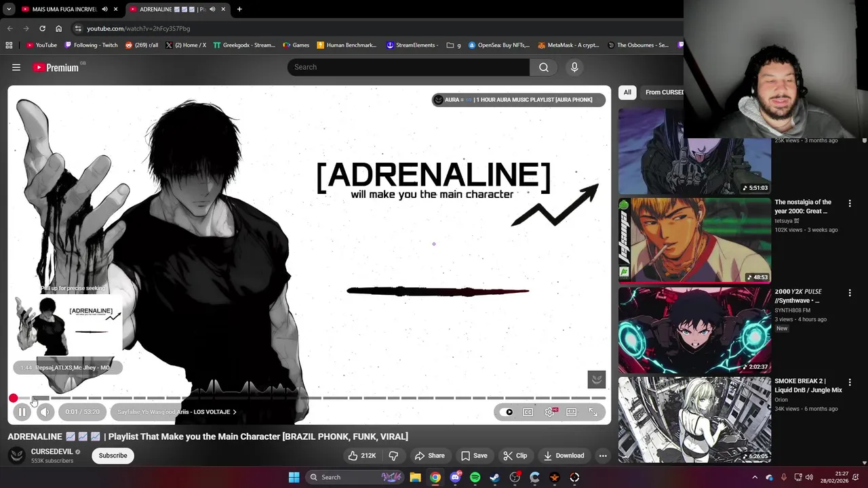Activate voice search microphone

[574, 67]
